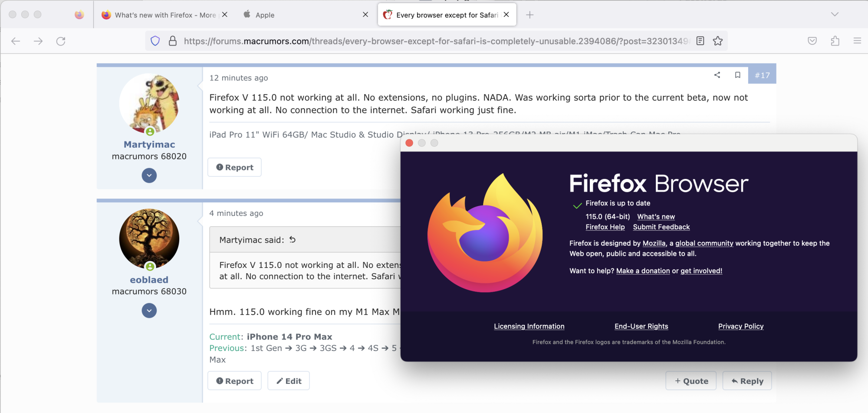Open tracking protection shield icon
This screenshot has width=868, height=413.
tap(155, 41)
